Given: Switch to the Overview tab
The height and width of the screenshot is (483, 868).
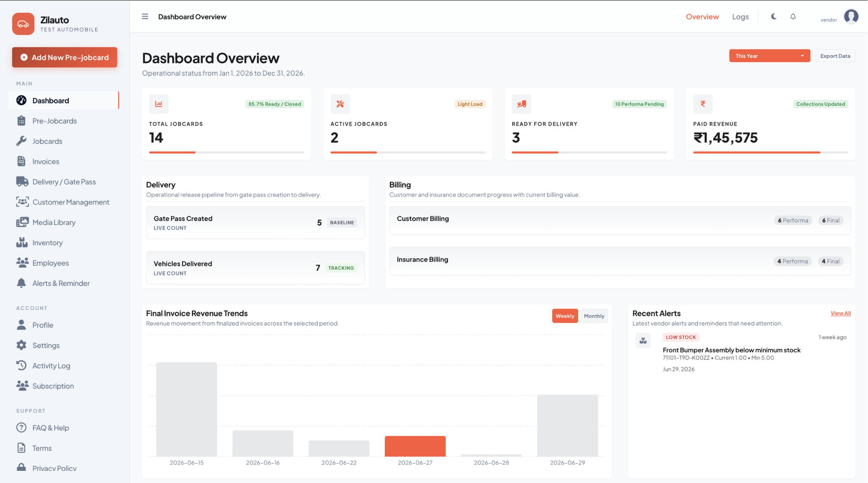Looking at the screenshot, I should (702, 17).
